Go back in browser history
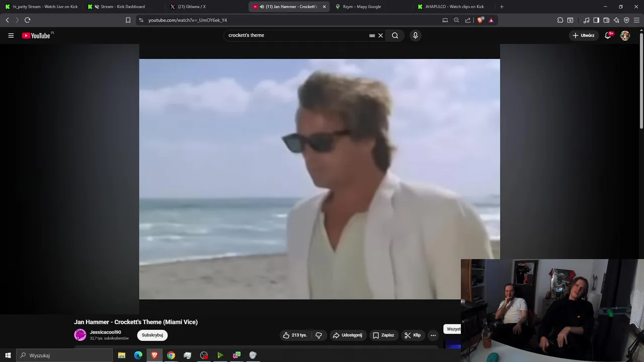Viewport: 644px width, 362px height. (7, 20)
